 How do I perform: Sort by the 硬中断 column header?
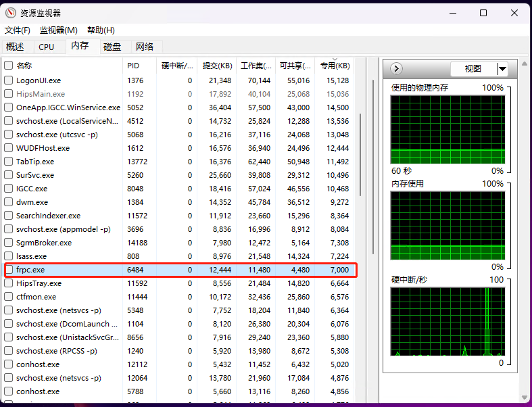coord(176,66)
